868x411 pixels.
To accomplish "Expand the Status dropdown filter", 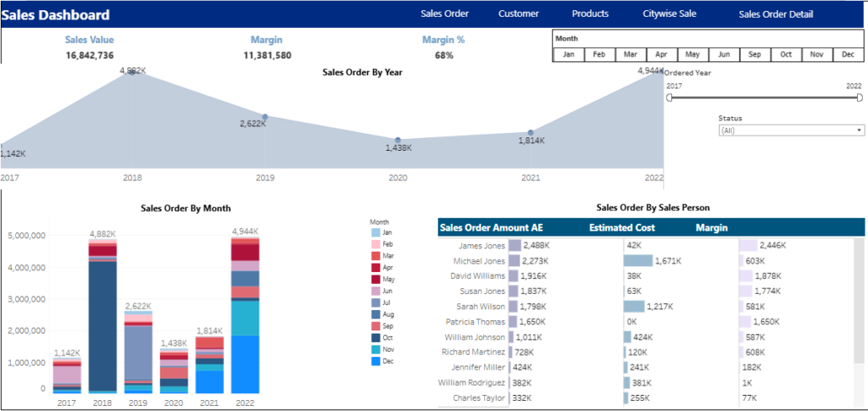I will point(790,131).
